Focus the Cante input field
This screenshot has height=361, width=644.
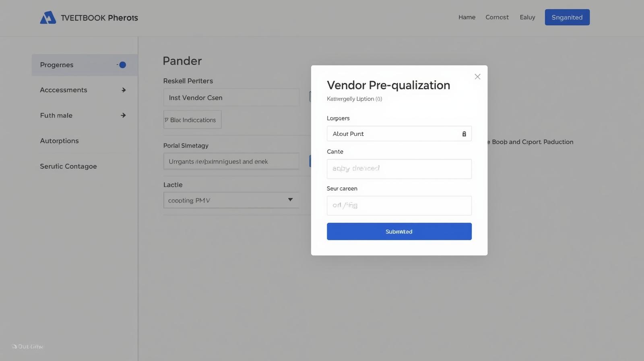click(399, 169)
